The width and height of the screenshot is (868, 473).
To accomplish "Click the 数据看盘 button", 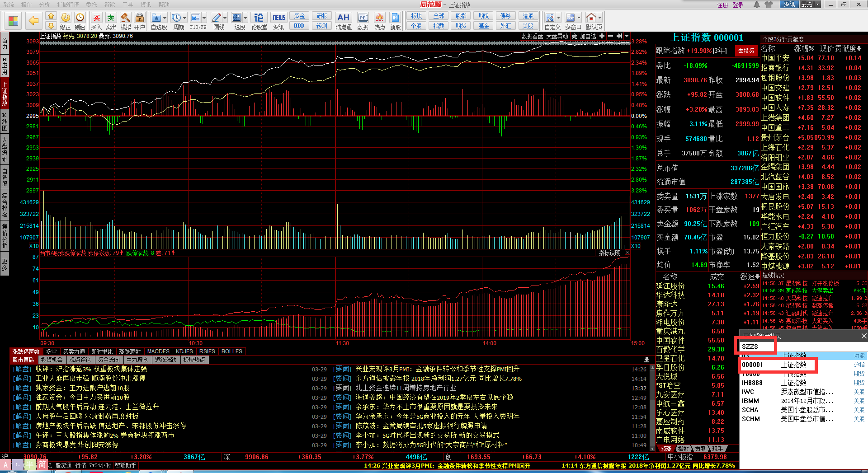I will pos(532,36).
